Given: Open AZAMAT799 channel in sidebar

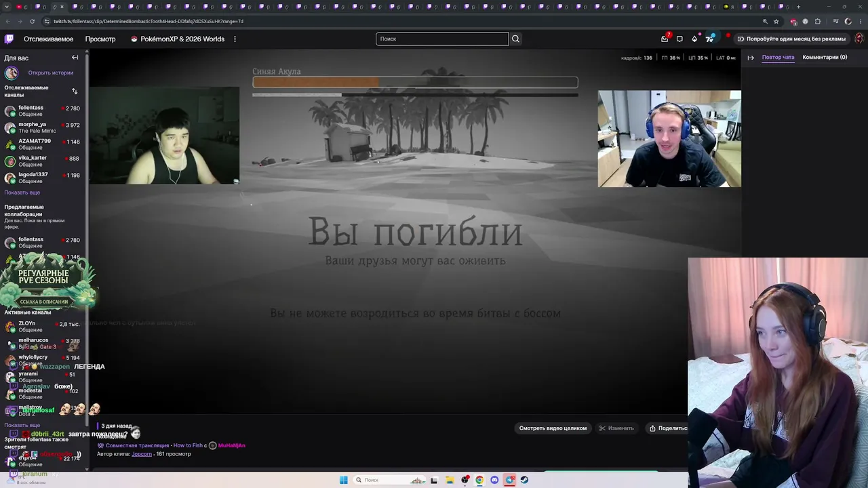Looking at the screenshot, I should 42,144.
